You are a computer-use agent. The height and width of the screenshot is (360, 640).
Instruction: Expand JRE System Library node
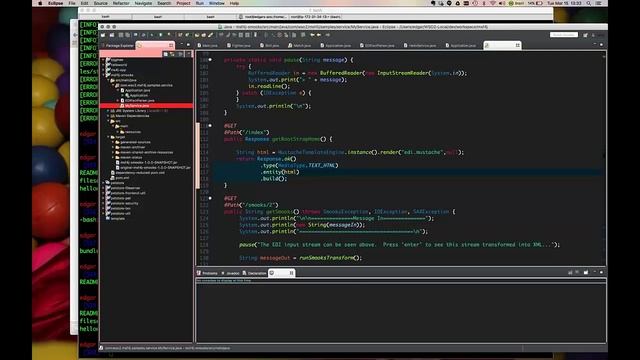[x=108, y=111]
